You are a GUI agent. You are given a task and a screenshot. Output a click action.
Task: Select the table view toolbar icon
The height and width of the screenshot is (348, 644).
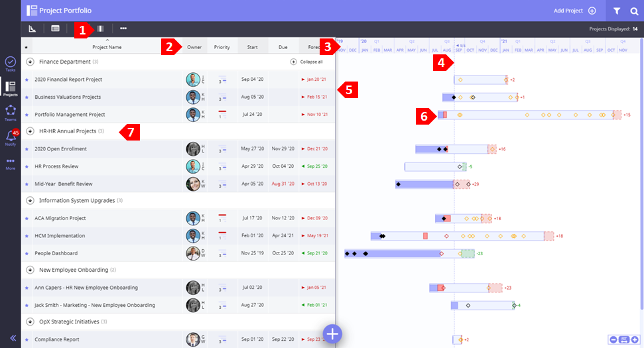pos(55,29)
